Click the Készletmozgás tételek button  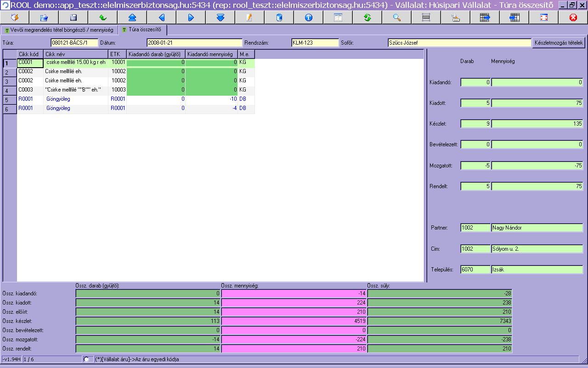[559, 43]
